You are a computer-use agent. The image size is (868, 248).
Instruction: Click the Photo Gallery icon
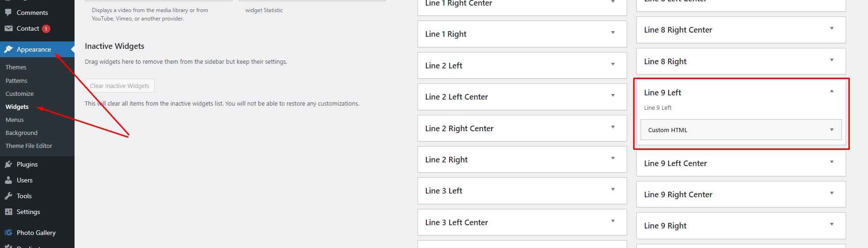8,233
